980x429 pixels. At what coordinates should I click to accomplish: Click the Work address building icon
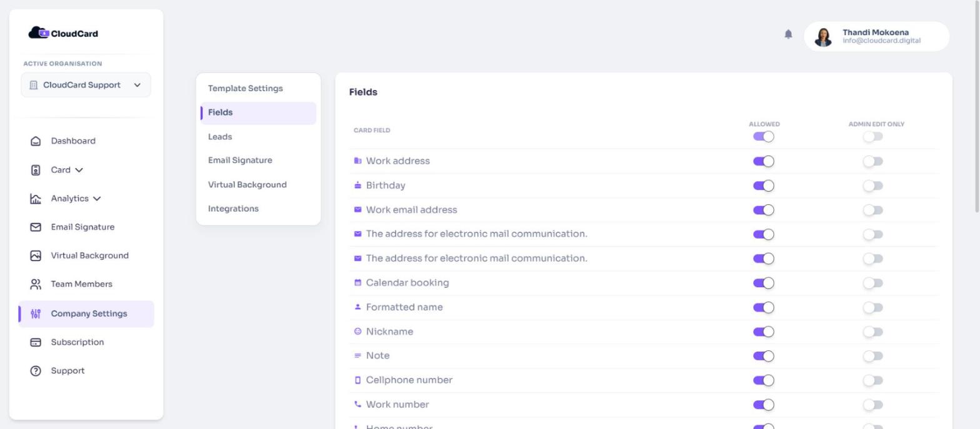pos(357,161)
